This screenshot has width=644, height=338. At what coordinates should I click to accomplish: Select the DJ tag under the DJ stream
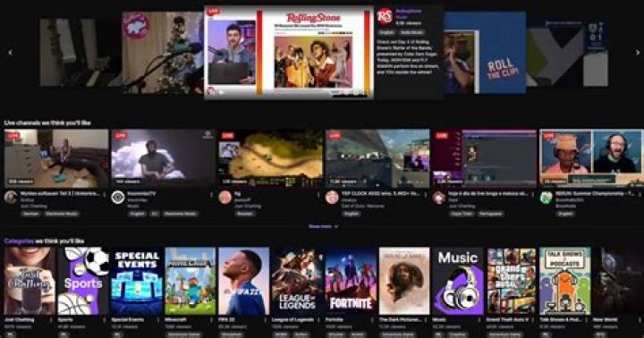click(154, 214)
